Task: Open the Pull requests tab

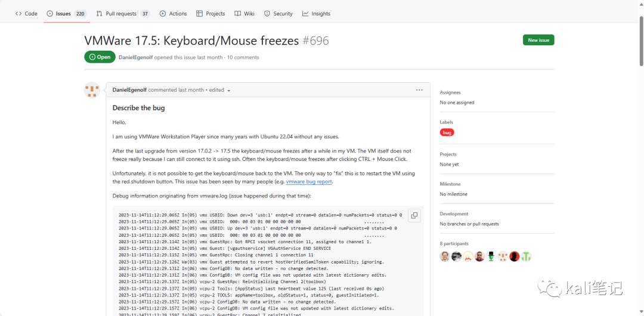Action: click(x=123, y=14)
